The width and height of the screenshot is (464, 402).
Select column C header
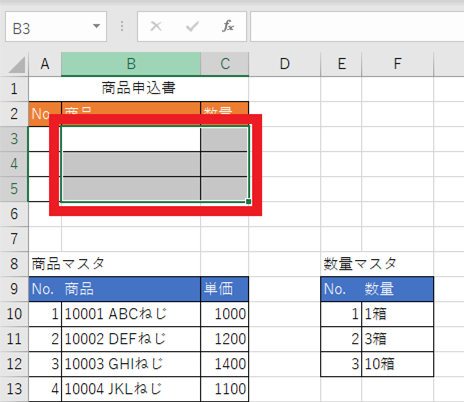pos(225,64)
